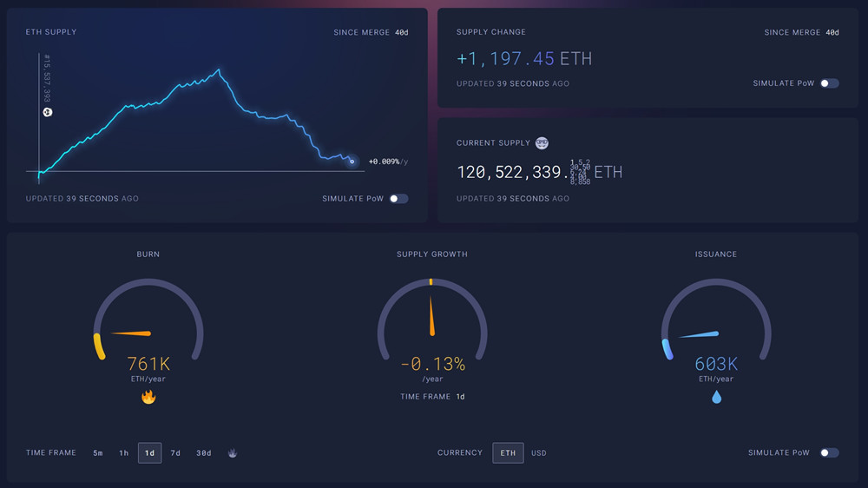
Task: Toggle Simulate PoW in ETH Supply panel
Action: [x=398, y=199]
